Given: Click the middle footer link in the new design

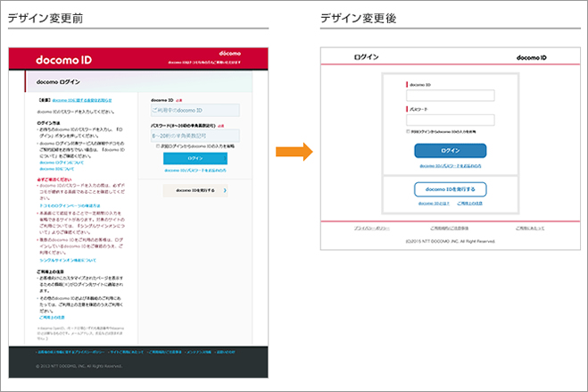Looking at the screenshot, I should click(449, 228).
